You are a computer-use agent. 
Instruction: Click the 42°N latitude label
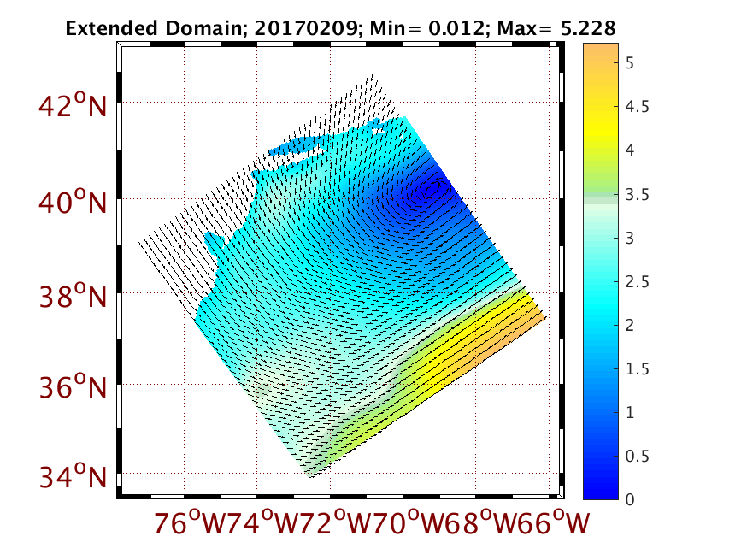(73, 105)
